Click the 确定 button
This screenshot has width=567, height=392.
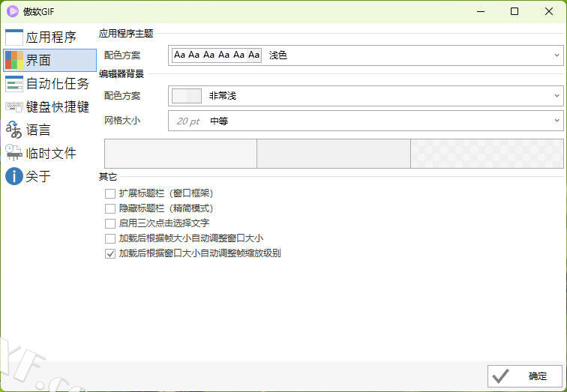point(525,376)
